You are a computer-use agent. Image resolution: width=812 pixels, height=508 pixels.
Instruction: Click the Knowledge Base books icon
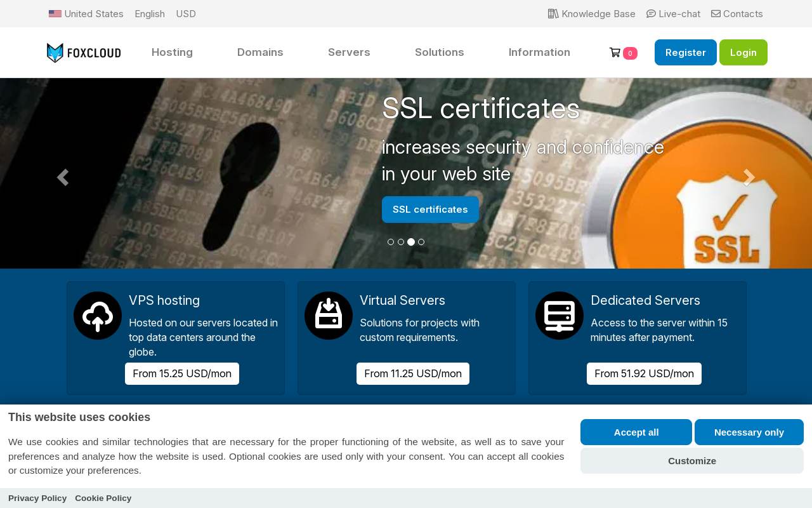pos(553,14)
